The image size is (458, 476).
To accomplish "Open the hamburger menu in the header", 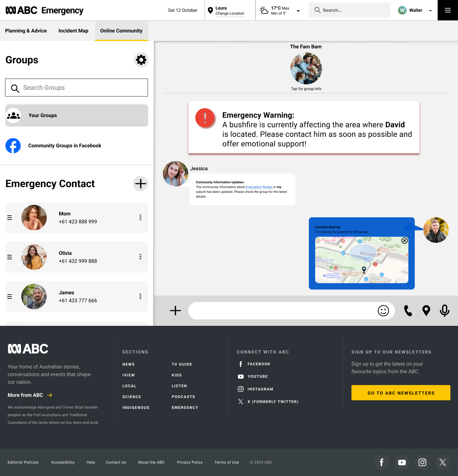I will click(448, 10).
